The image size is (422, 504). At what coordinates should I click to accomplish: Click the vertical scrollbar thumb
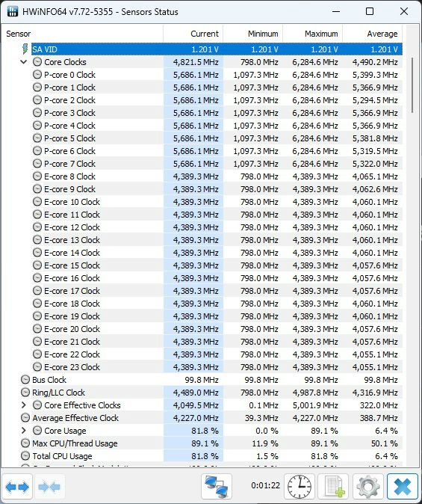[412, 85]
